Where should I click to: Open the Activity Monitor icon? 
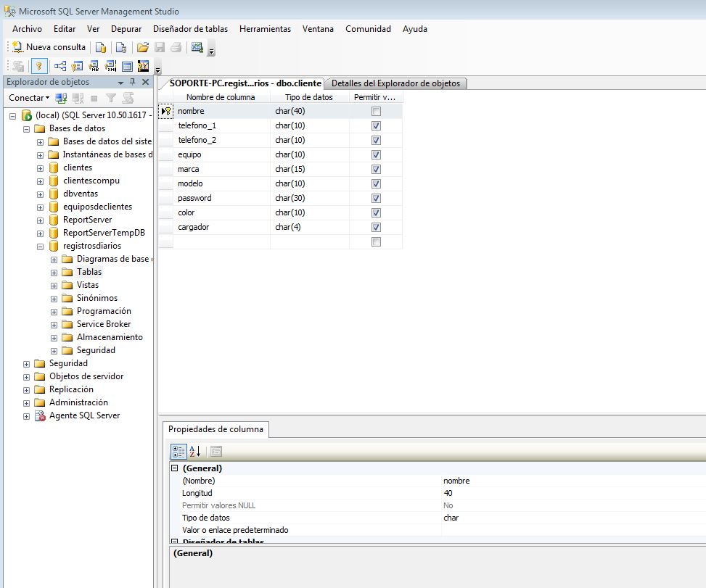[197, 47]
